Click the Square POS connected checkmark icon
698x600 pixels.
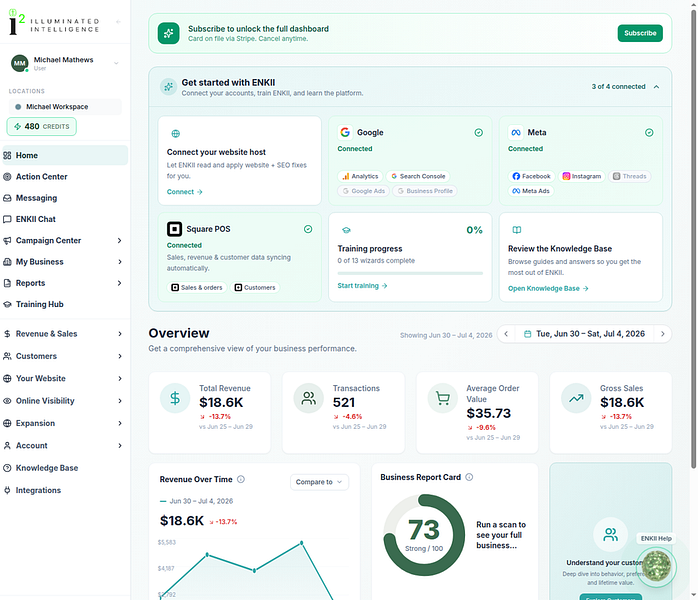coord(308,229)
